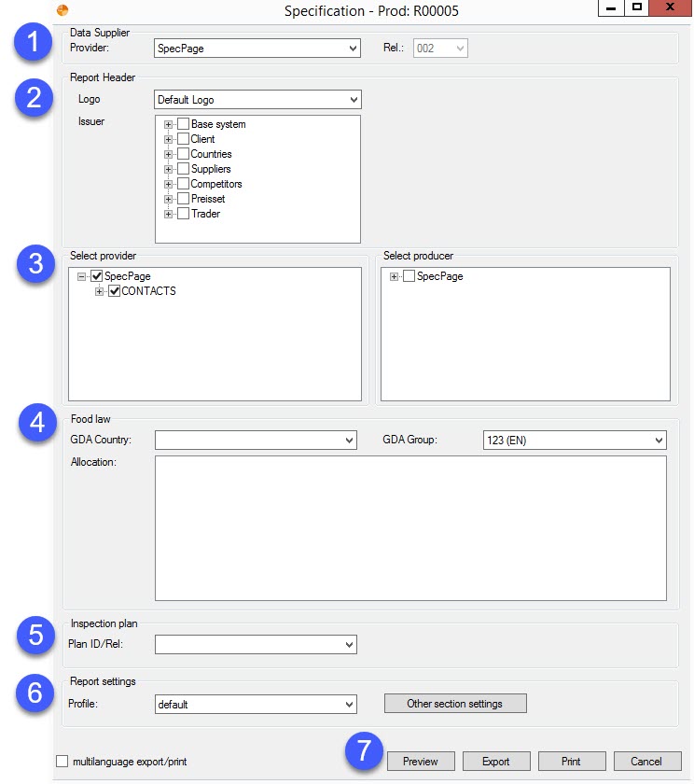This screenshot has width=694, height=784.
Task: Expand SpecPage node in Select producer
Action: [395, 276]
